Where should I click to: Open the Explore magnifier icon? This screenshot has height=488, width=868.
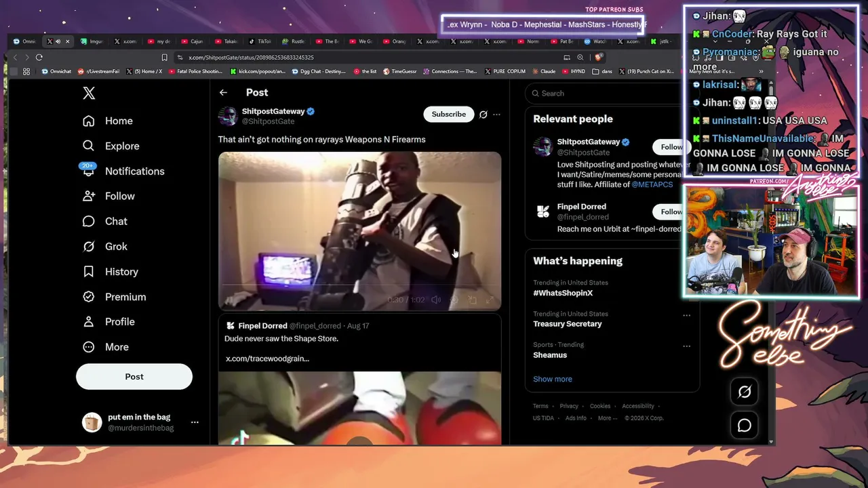pos(89,146)
